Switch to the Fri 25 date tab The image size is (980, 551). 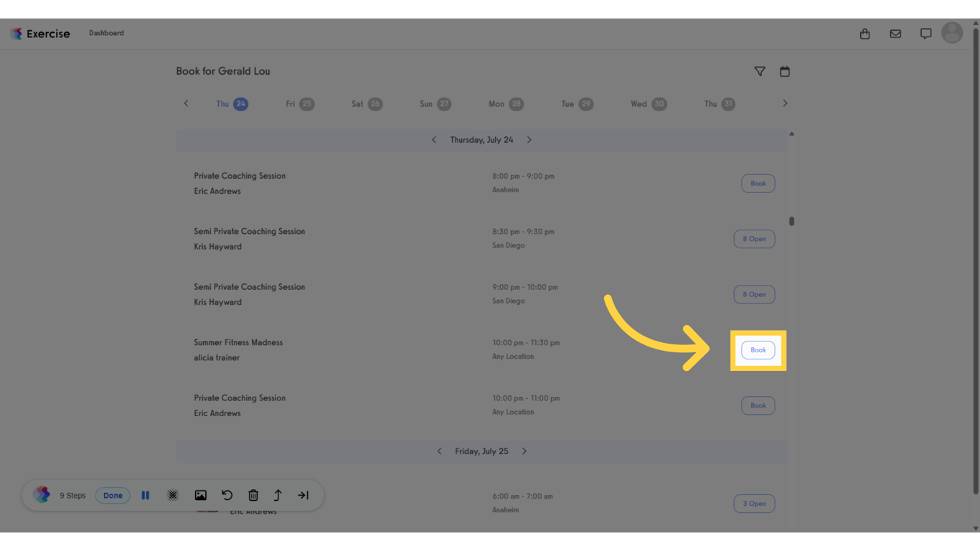pyautogui.click(x=299, y=103)
